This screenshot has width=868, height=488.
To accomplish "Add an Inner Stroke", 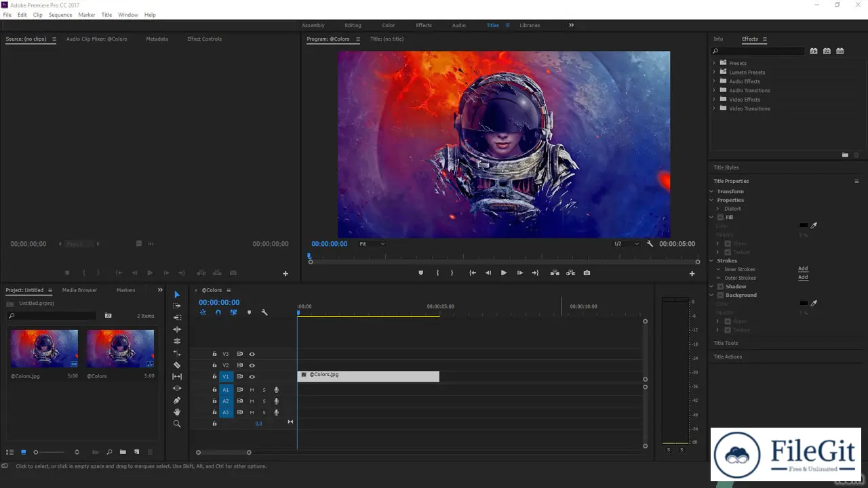I will point(803,268).
